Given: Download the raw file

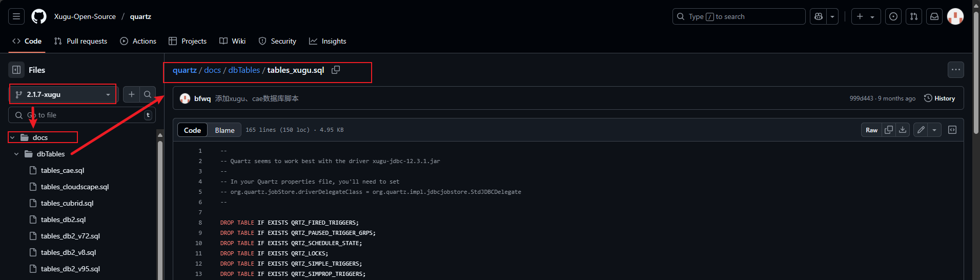Looking at the screenshot, I should [903, 130].
